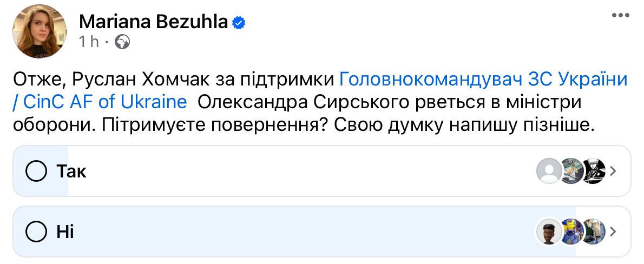This screenshot has height=264, width=644.
Task: Open the CinC AF of Ukraine link
Action: 100,102
